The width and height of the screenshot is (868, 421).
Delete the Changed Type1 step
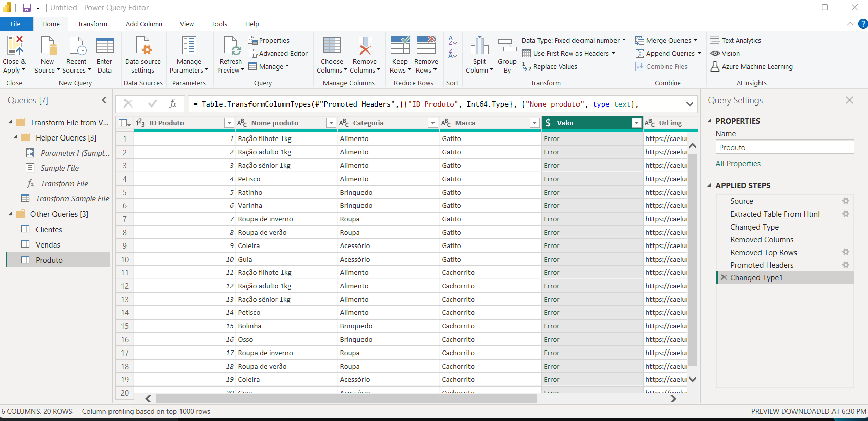click(x=724, y=277)
